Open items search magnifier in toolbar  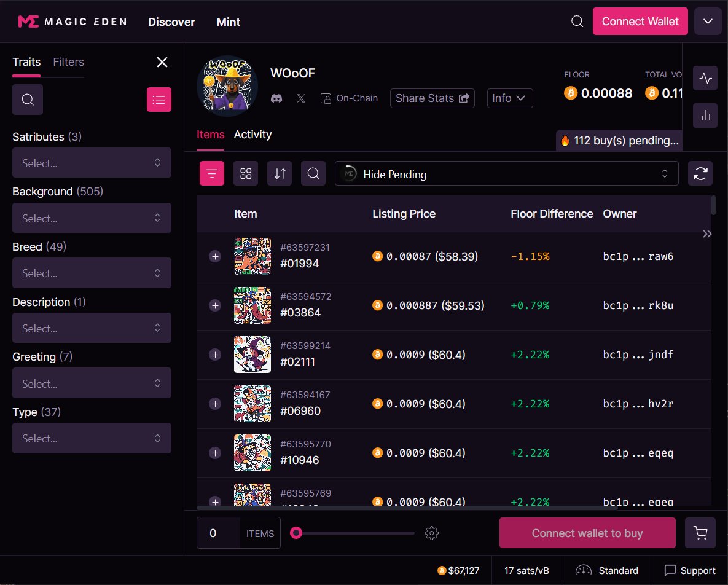[x=313, y=174]
